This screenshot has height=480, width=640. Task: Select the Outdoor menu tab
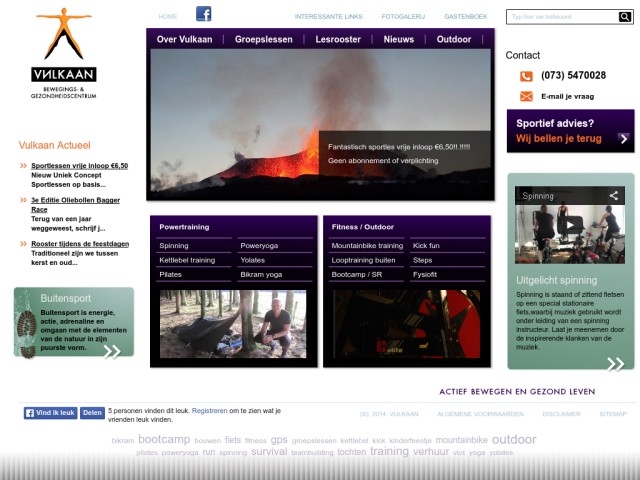453,40
